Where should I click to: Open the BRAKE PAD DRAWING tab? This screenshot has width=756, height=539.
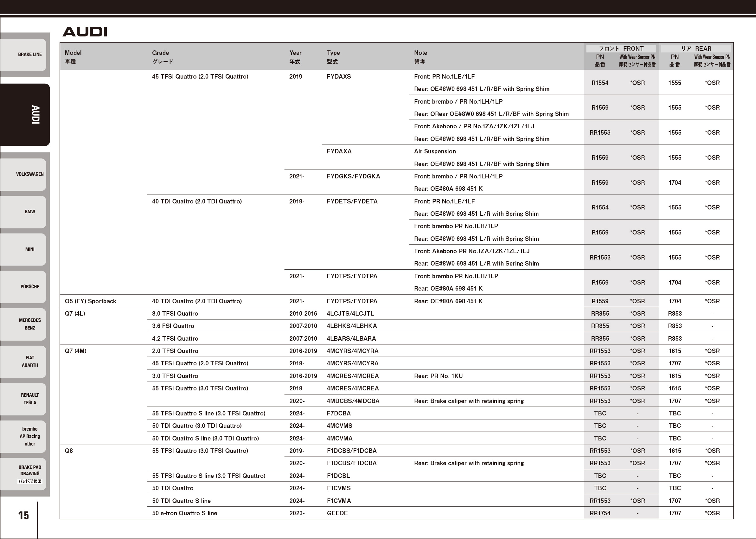point(23,474)
